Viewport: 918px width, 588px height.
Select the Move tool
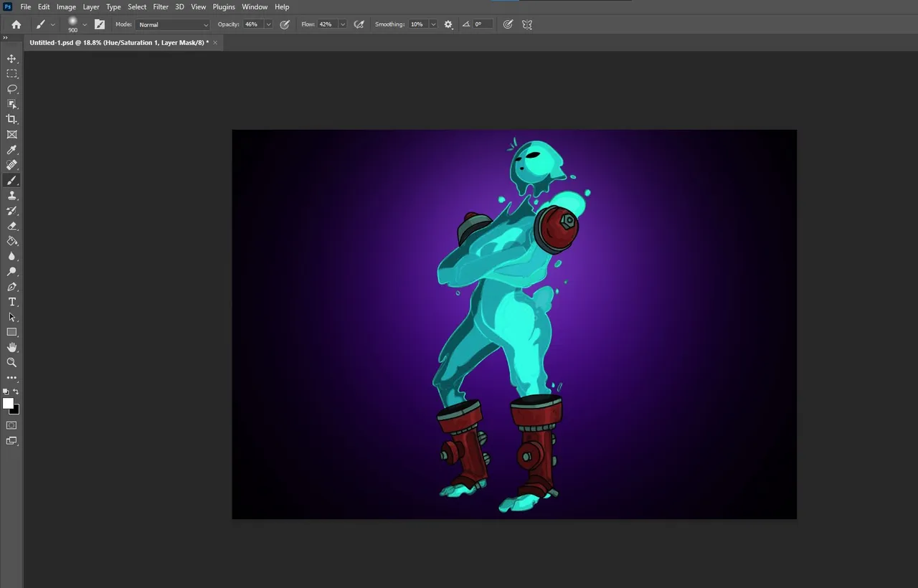click(x=11, y=59)
